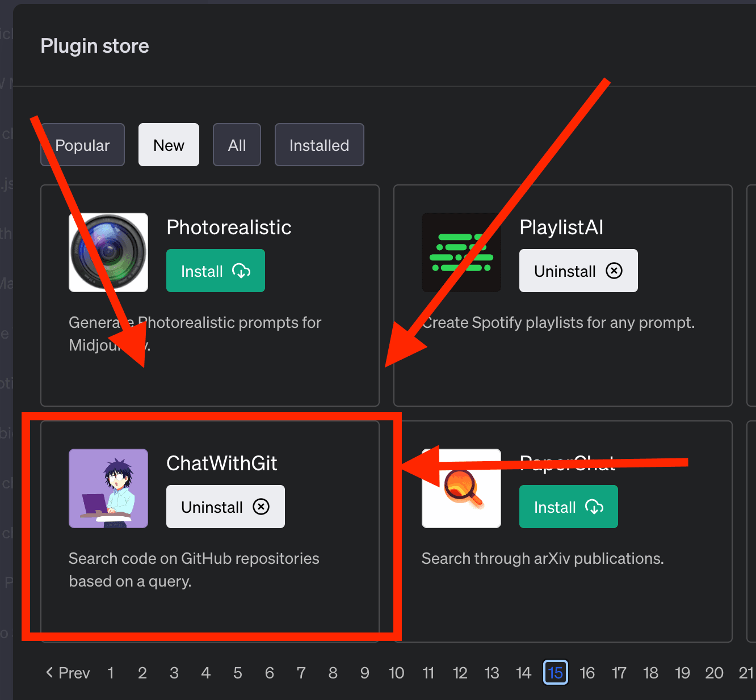756x700 pixels.
Task: Go to page 3
Action: click(174, 673)
